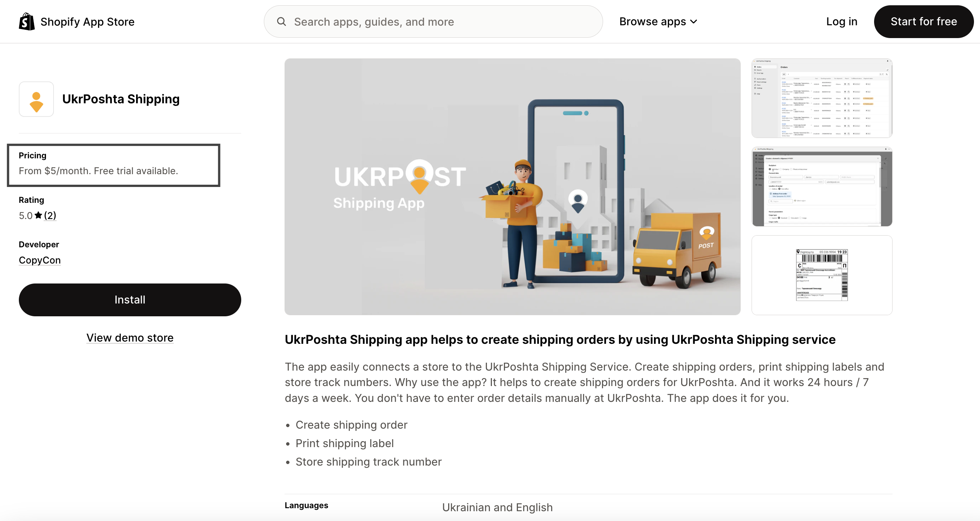Viewport: 980px width, 521px height.
Task: Open the main UKRPOST Shipping App banner image
Action: [513, 187]
